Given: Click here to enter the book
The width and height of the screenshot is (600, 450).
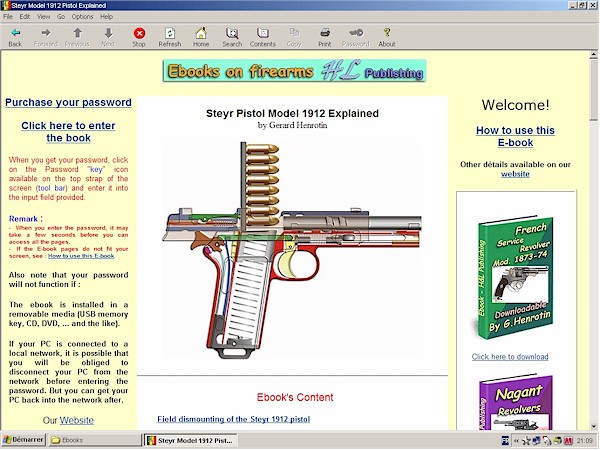Looking at the screenshot, I should pos(68,132).
